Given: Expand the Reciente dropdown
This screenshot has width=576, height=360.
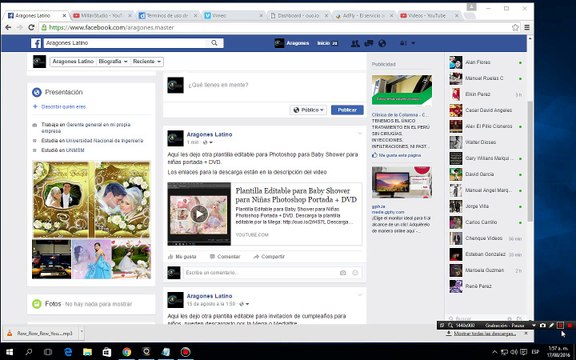Looking at the screenshot, I should (x=147, y=62).
